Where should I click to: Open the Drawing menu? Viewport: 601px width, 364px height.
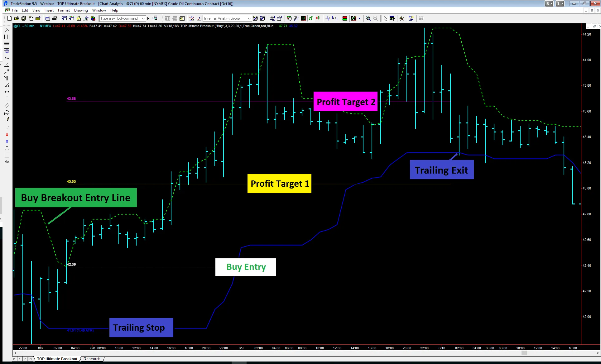click(81, 10)
